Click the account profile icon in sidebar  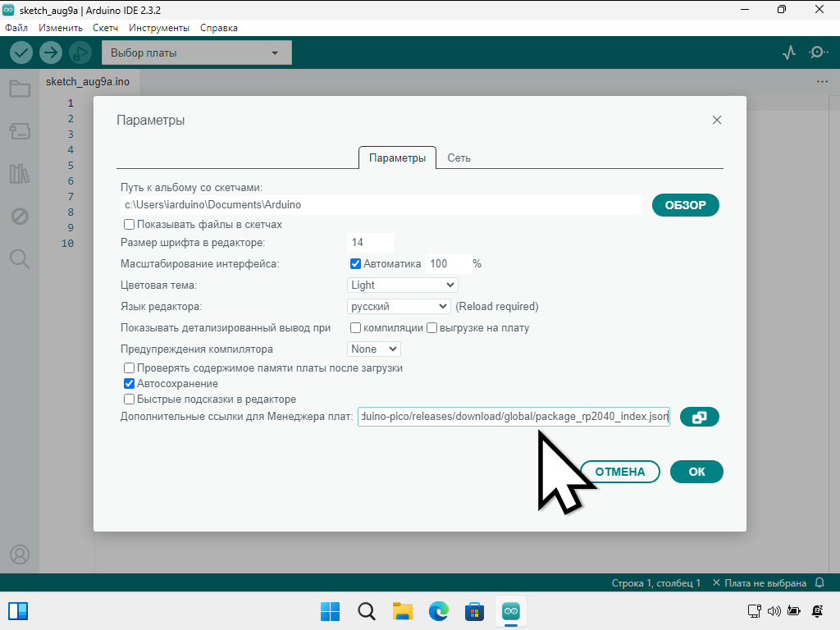tap(20, 555)
